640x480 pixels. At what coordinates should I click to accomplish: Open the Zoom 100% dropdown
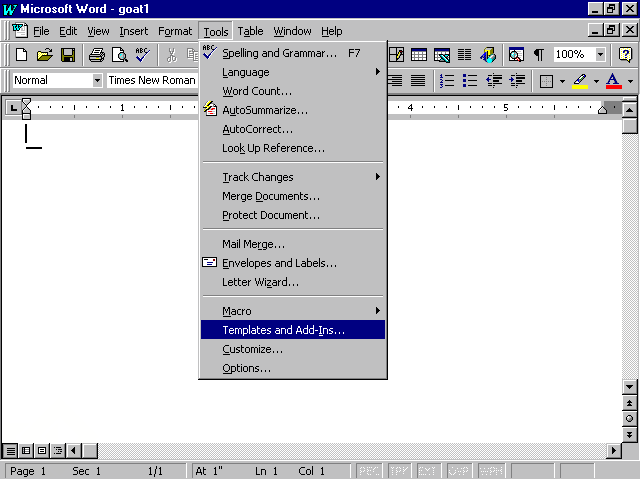600,54
